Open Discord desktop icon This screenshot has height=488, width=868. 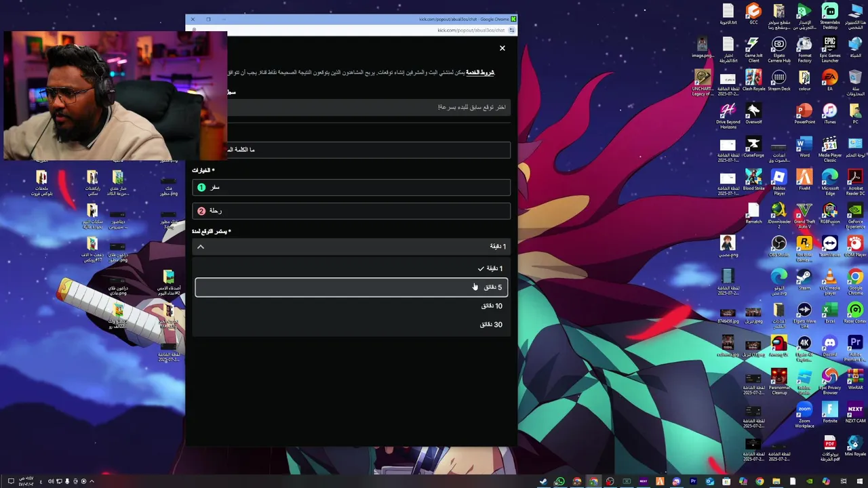pyautogui.click(x=830, y=346)
